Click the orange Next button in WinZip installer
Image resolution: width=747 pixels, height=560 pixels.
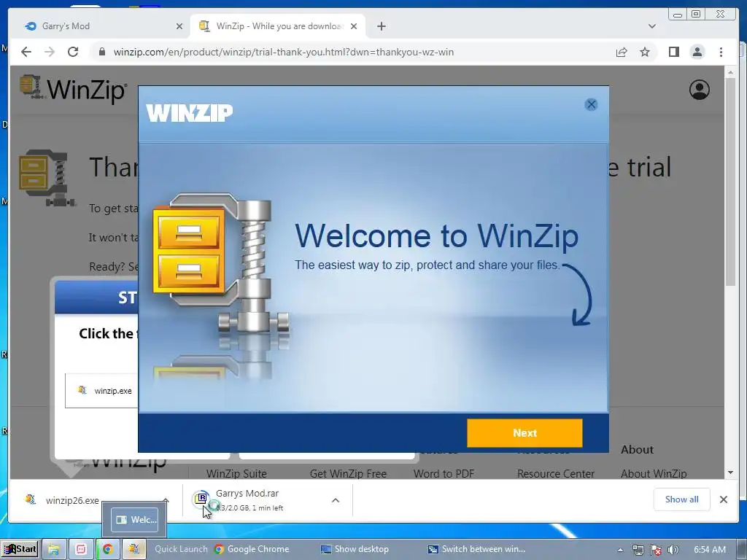click(525, 433)
